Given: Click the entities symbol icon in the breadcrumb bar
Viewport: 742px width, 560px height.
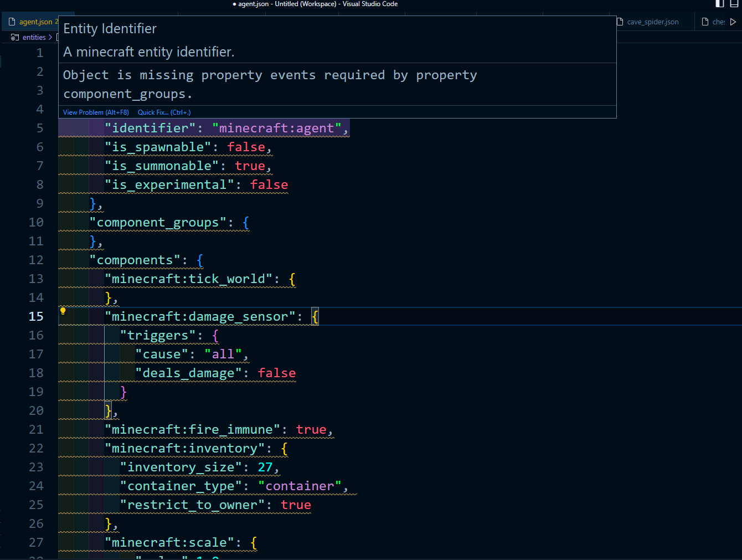Looking at the screenshot, I should pos(14,37).
